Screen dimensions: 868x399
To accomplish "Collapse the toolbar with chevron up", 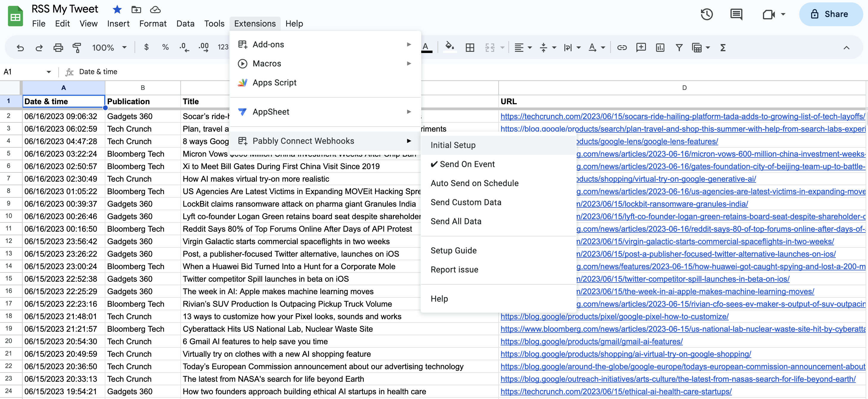I will (846, 48).
